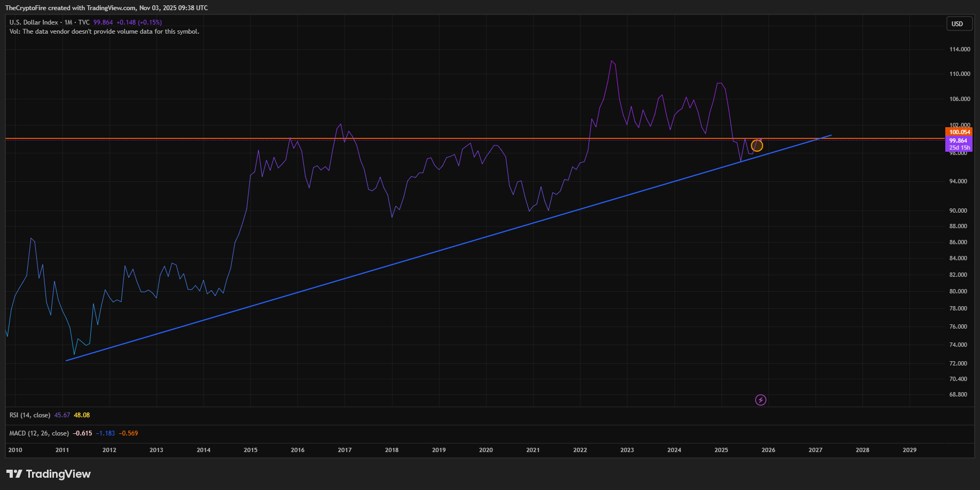Select the volume data vendor notice text
Image resolution: width=980 pixels, height=490 pixels.
pyautogui.click(x=104, y=32)
